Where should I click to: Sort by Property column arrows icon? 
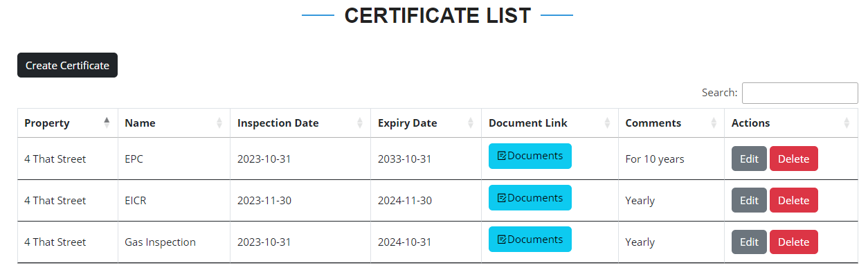107,123
